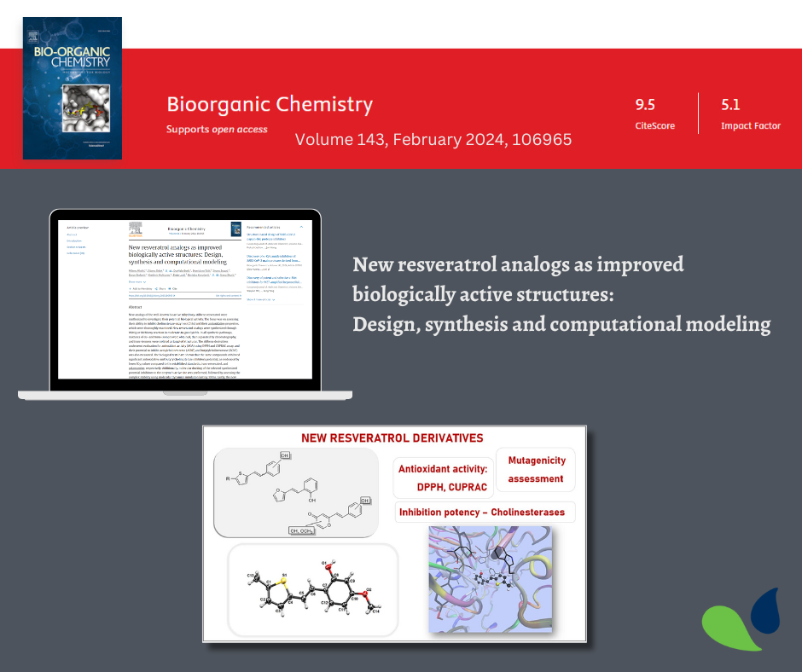Click the ball-and-stick crystal structure image
Viewport: 802px width, 672px height.
pyautogui.click(x=313, y=589)
